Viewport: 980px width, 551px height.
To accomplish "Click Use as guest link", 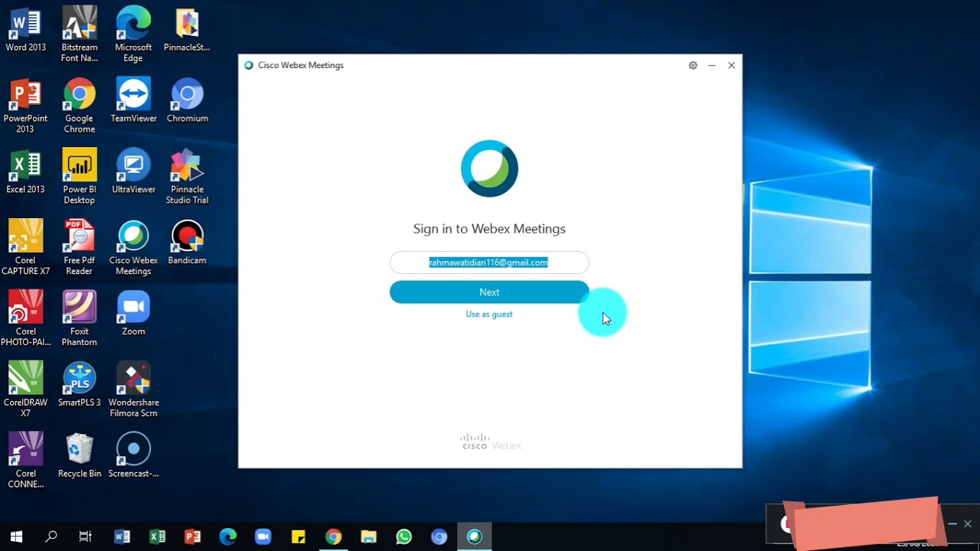I will point(489,315).
